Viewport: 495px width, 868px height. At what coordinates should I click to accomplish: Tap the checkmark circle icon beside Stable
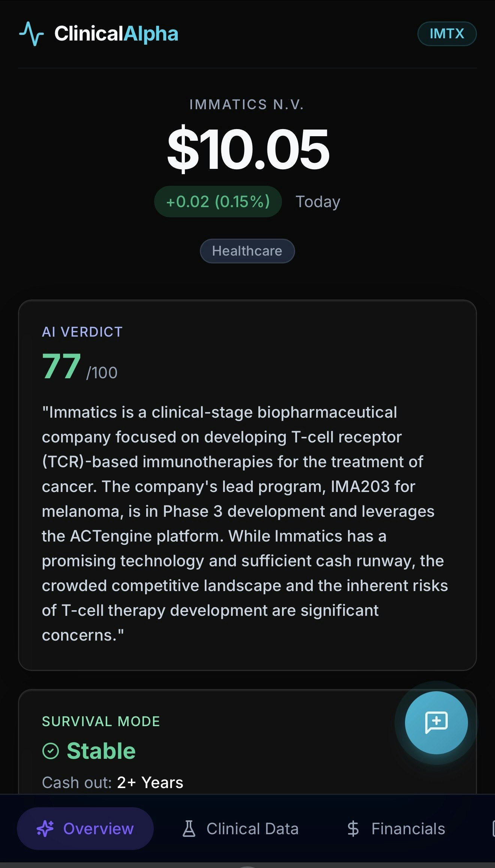(x=50, y=751)
